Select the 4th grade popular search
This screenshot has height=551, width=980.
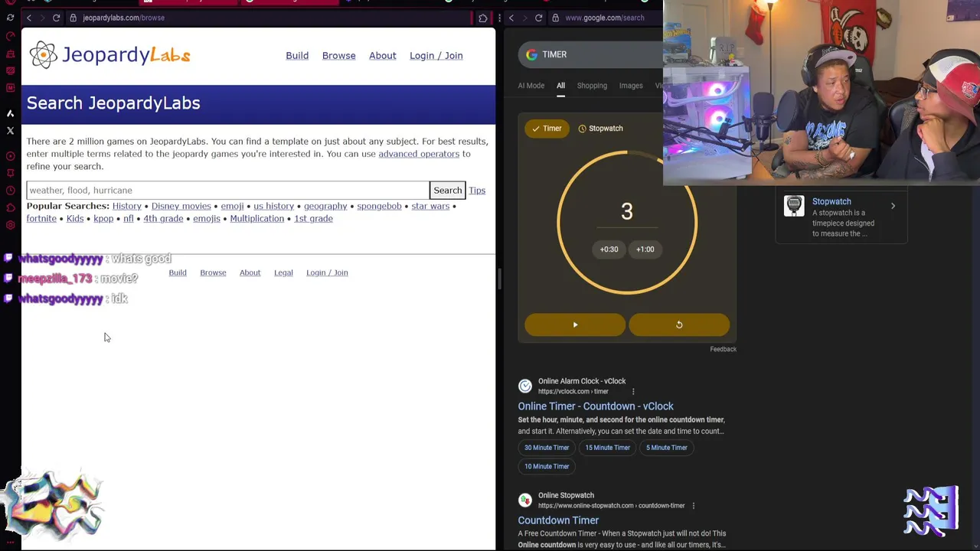point(163,219)
